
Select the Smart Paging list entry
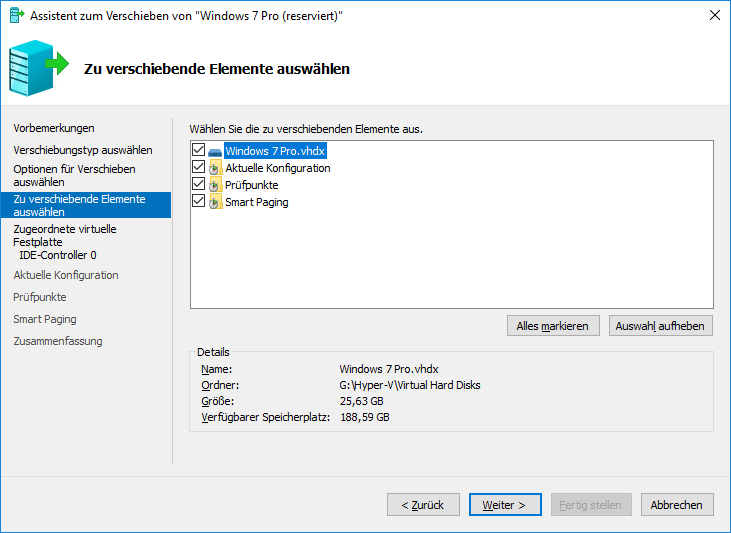pos(256,202)
